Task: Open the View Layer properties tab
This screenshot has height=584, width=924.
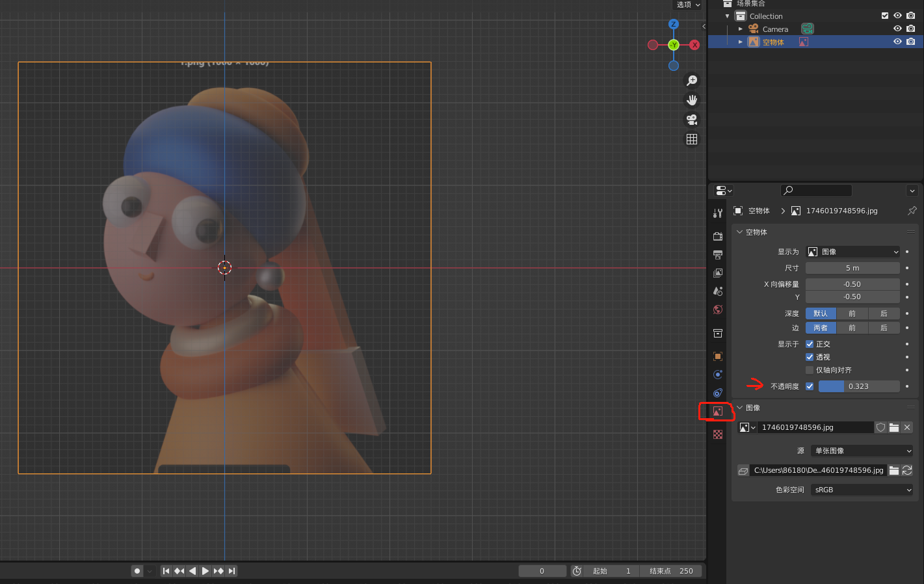Action: [x=718, y=273]
